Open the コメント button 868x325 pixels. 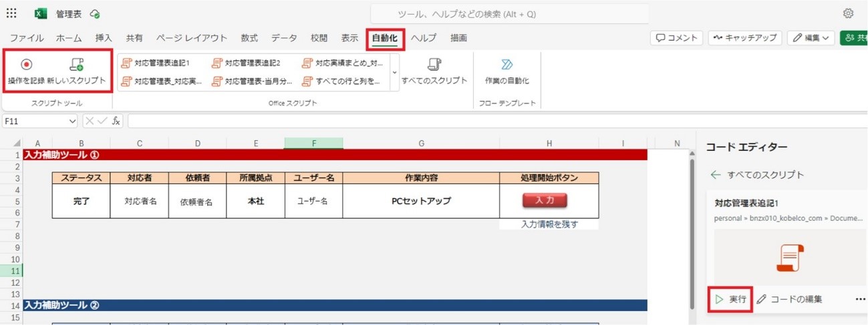coord(677,38)
